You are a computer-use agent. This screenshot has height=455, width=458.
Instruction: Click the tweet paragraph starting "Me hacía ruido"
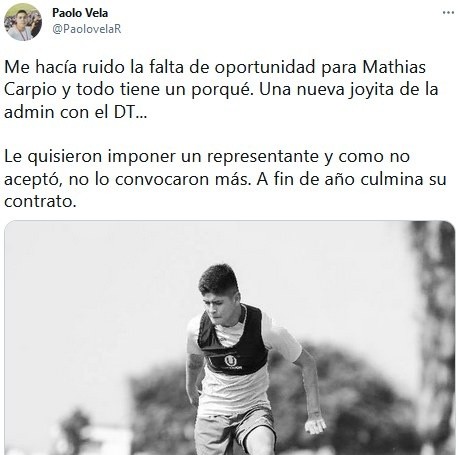pos(221,89)
